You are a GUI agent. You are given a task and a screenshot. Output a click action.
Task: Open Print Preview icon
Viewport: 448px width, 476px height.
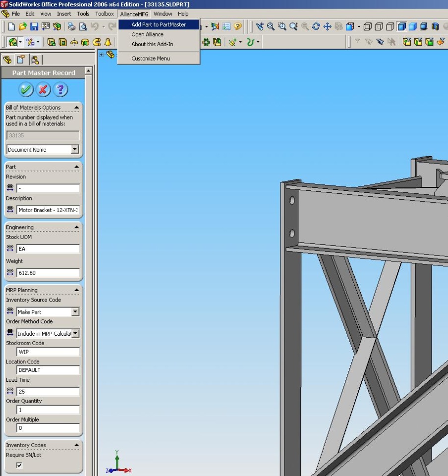point(83,27)
